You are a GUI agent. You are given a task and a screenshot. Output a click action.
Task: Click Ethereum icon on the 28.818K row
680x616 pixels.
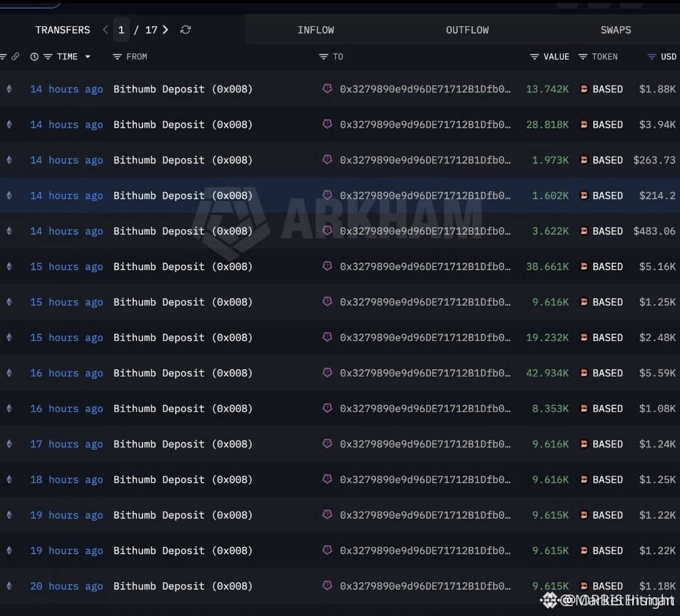9,125
